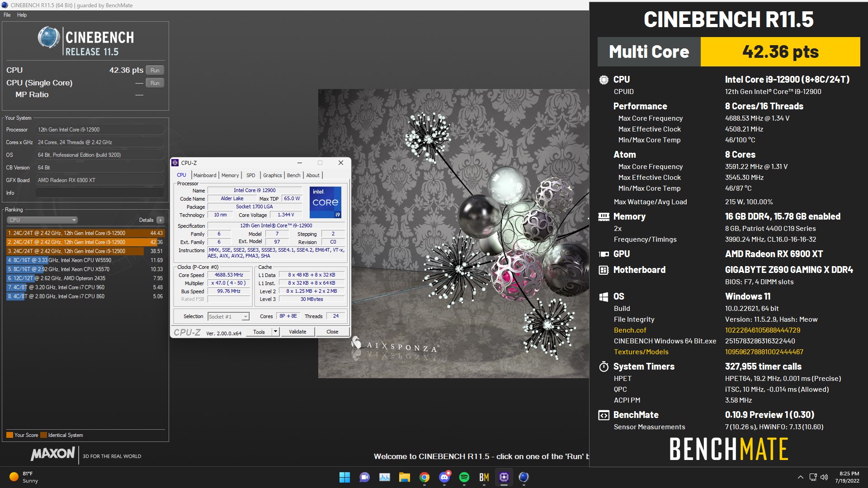Image resolution: width=868 pixels, height=488 pixels.
Task: Switch to CPU-Z Graphics tab
Action: coord(273,175)
